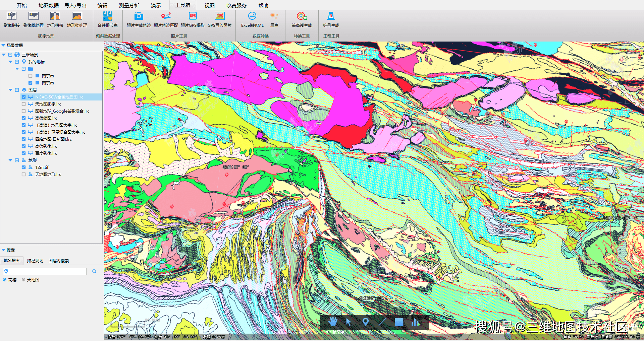Open the 照片GPS提取 tool
Screen dimensions: 644x341
193,19
